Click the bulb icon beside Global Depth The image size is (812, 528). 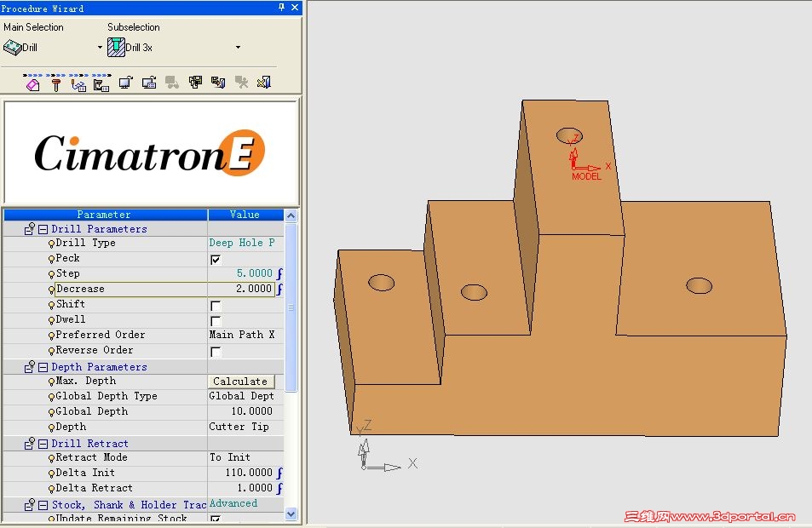point(51,412)
